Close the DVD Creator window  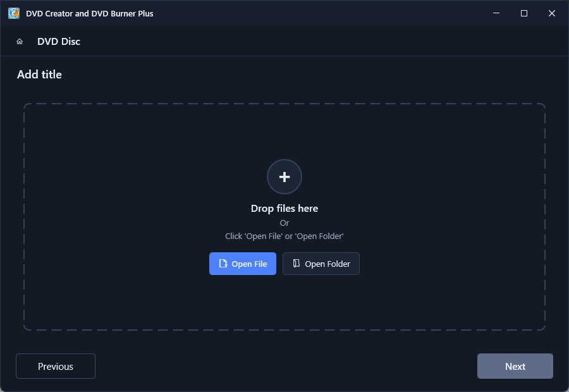pyautogui.click(x=552, y=13)
